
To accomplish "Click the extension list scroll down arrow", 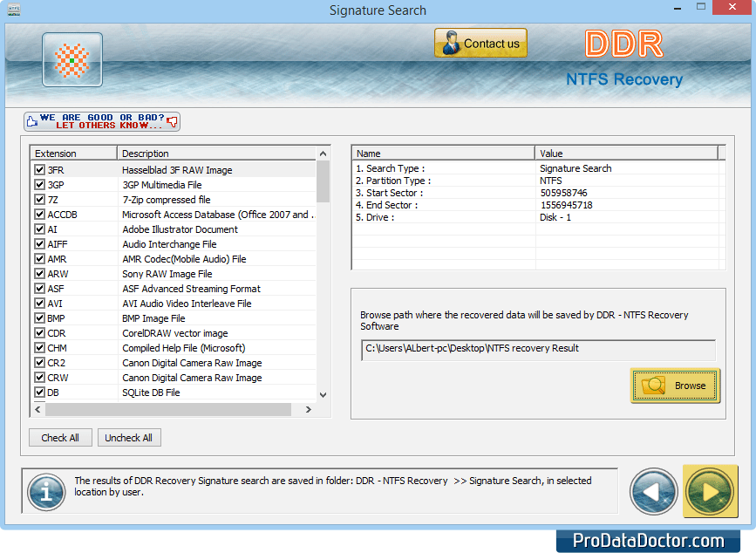I will pyautogui.click(x=323, y=395).
